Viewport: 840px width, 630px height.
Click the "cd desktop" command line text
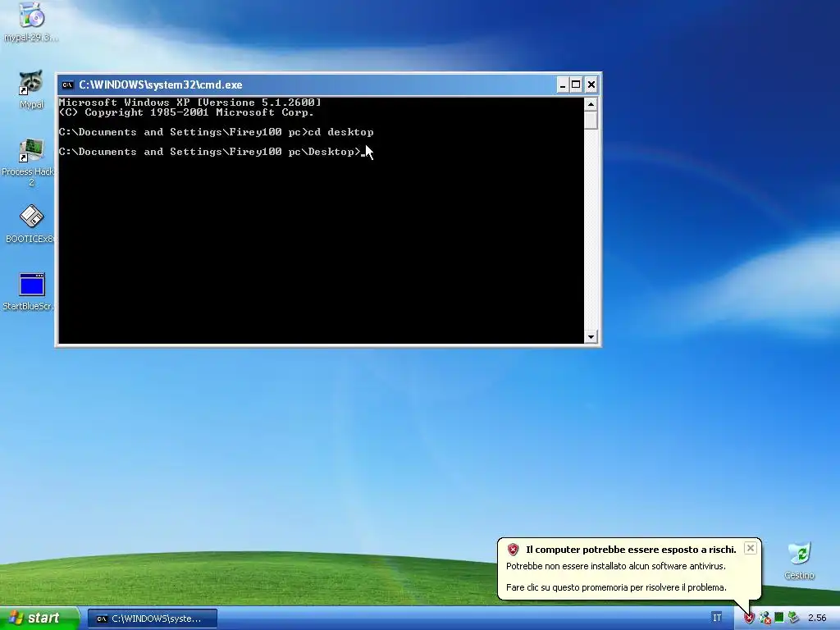click(340, 132)
